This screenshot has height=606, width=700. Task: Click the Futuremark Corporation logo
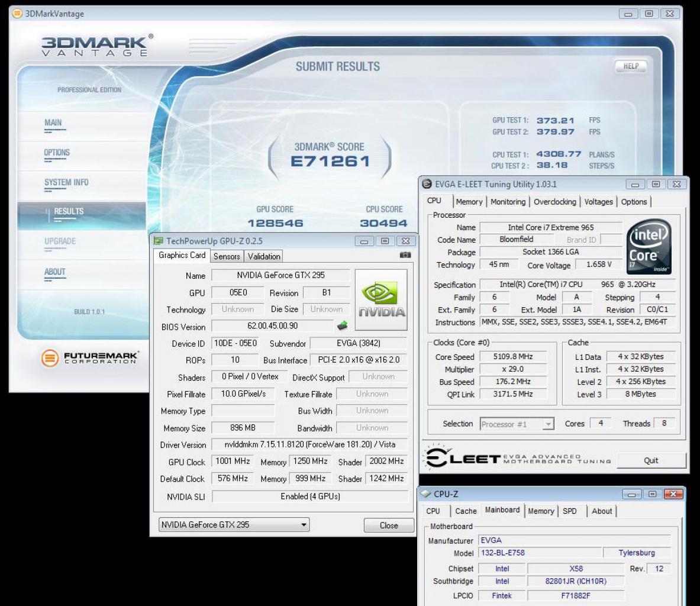click(x=90, y=357)
